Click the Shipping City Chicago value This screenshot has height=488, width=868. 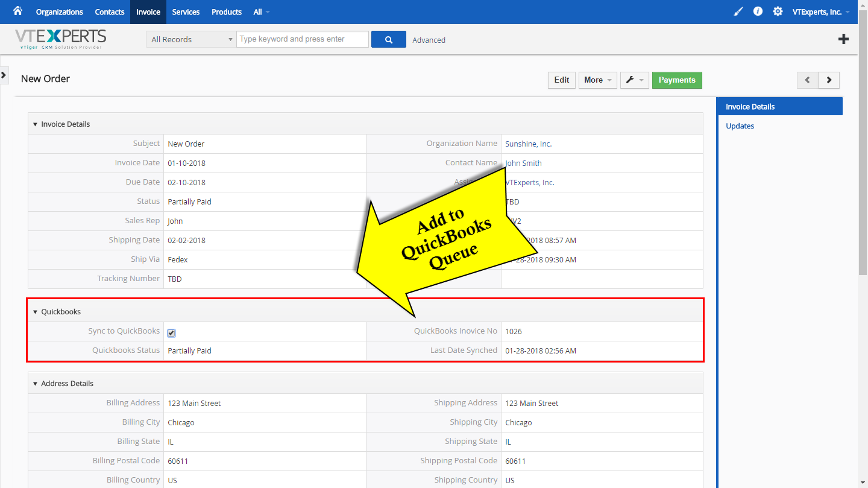click(519, 422)
